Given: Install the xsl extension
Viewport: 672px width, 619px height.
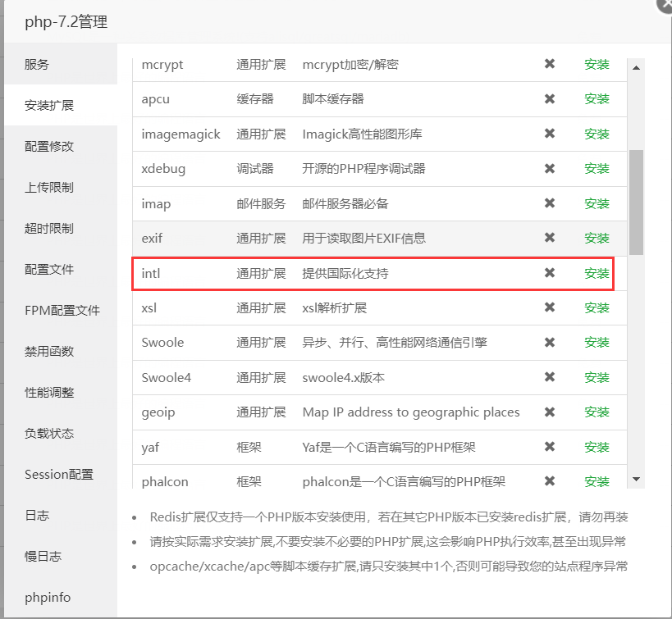Looking at the screenshot, I should [x=597, y=308].
